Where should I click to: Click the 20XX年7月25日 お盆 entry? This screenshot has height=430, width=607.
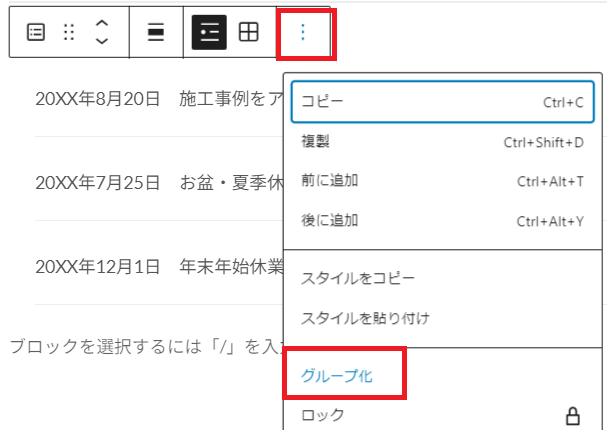159,183
